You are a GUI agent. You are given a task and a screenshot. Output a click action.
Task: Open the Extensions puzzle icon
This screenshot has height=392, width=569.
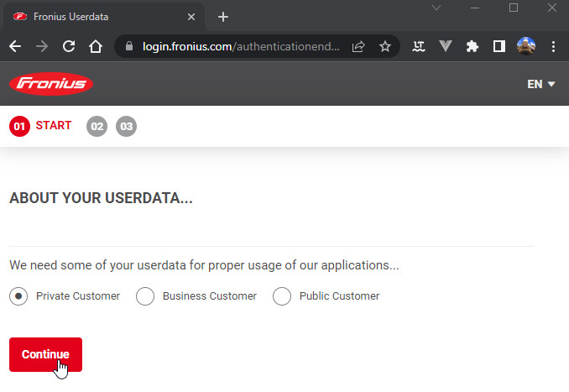click(x=472, y=47)
